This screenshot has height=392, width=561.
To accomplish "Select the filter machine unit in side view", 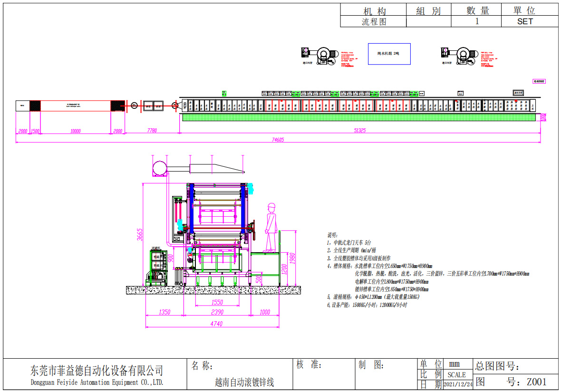I will (x=157, y=266).
